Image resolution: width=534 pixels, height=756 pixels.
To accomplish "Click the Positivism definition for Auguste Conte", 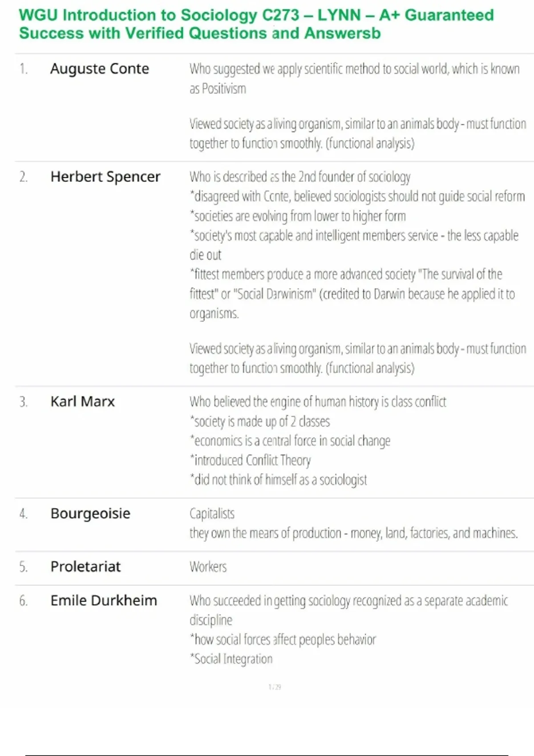I will coord(354,78).
